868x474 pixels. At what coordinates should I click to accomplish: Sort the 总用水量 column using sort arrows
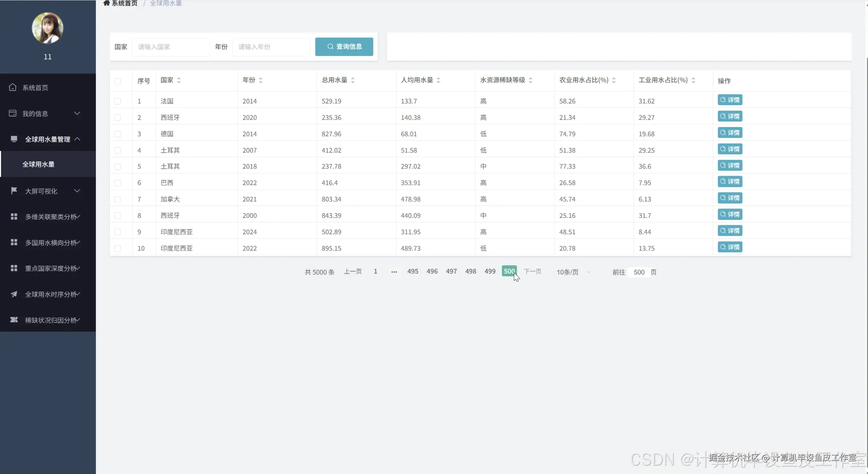pos(353,80)
